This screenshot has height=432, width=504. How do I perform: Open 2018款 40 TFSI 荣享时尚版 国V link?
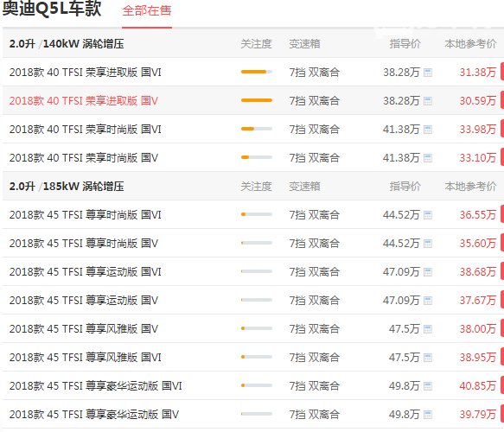(x=84, y=158)
